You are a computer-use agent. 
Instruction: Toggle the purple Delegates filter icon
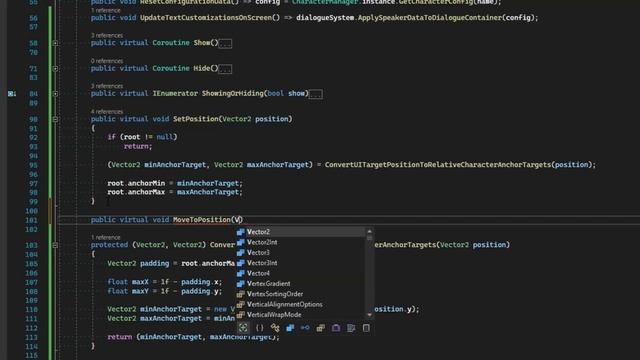pyautogui.click(x=336, y=328)
